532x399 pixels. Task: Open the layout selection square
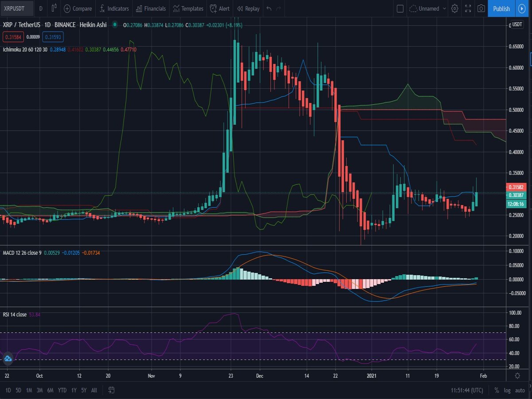(400, 8)
